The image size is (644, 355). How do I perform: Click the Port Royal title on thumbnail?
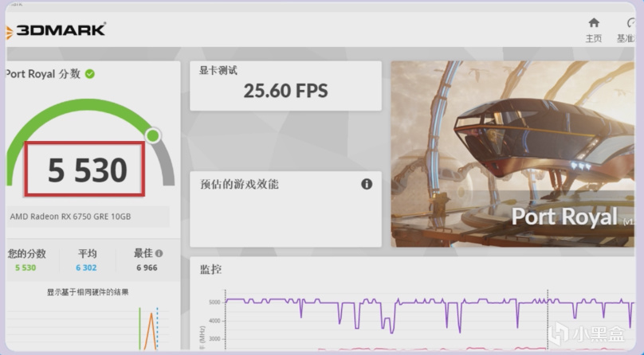coord(564,217)
